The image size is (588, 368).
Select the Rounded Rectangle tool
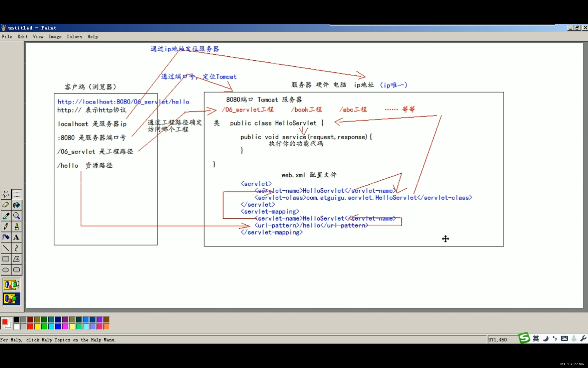click(x=17, y=270)
